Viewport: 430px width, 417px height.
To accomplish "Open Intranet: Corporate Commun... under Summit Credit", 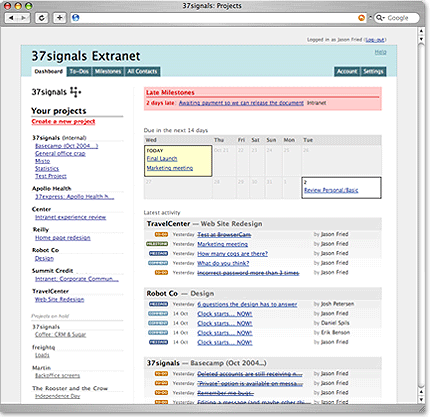I will click(x=77, y=279).
